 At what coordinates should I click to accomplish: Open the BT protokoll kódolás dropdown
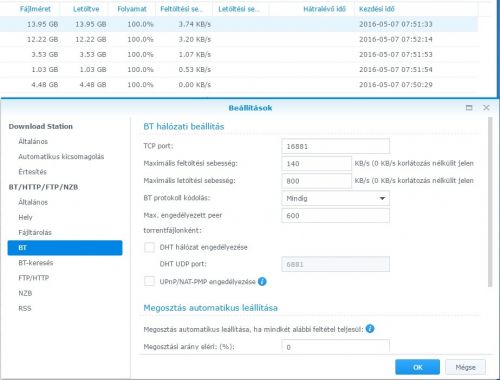tap(335, 198)
